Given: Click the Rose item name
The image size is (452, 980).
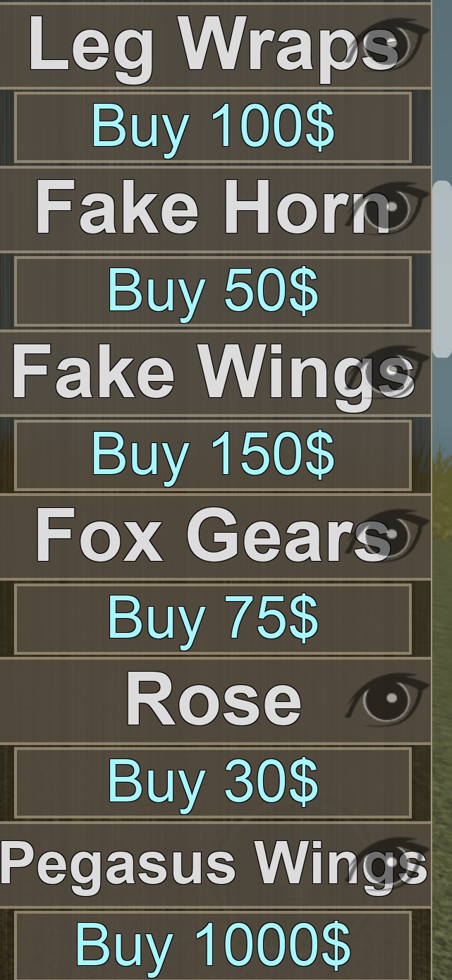Looking at the screenshot, I should (214, 700).
